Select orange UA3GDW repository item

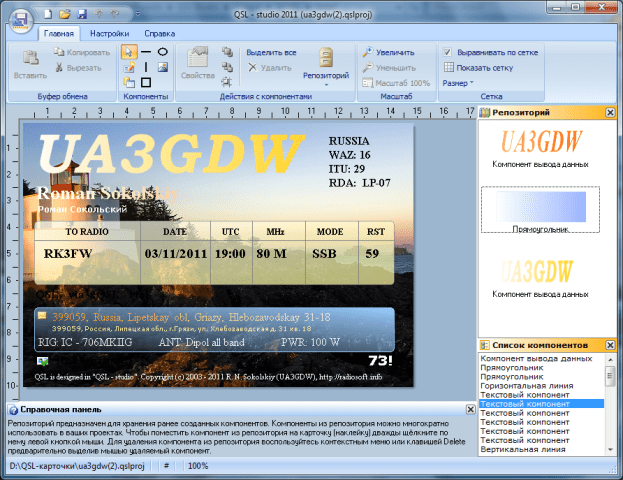pyautogui.click(x=540, y=148)
